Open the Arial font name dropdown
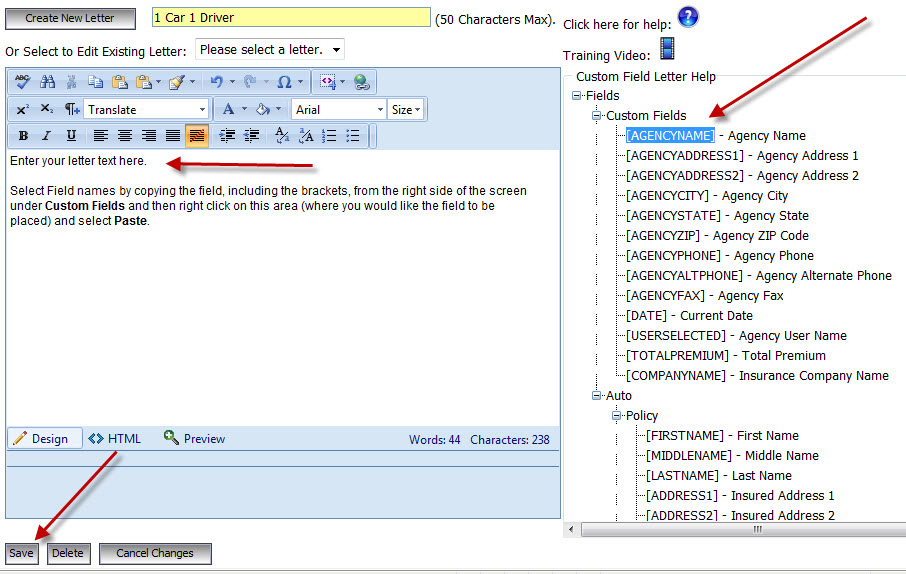This screenshot has height=574, width=906. pyautogui.click(x=339, y=109)
